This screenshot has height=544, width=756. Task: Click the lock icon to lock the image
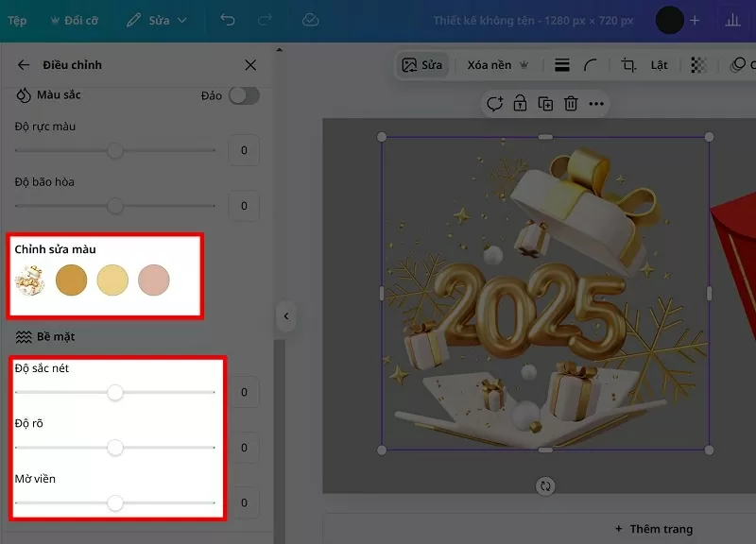point(520,104)
